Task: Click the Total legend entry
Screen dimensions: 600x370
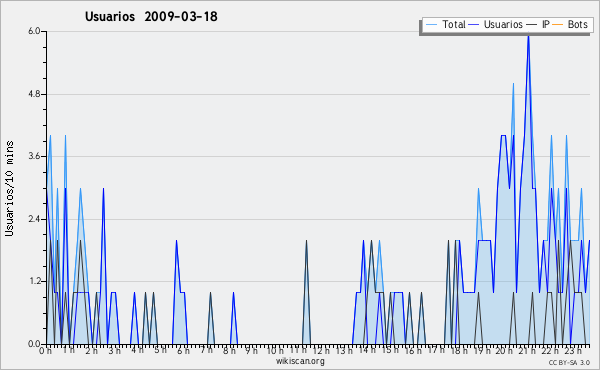Action: (x=446, y=24)
